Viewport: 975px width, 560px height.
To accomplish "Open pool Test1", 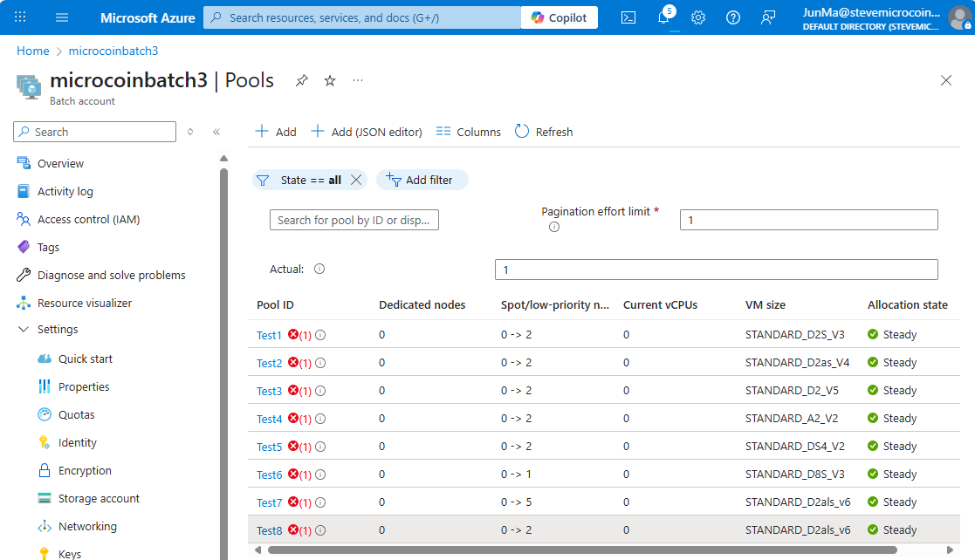I will coord(269,336).
